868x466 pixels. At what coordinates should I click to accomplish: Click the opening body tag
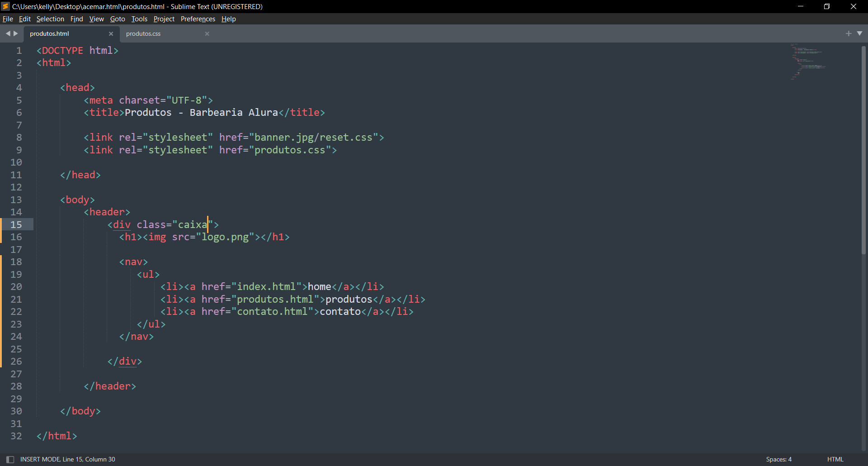click(x=77, y=200)
